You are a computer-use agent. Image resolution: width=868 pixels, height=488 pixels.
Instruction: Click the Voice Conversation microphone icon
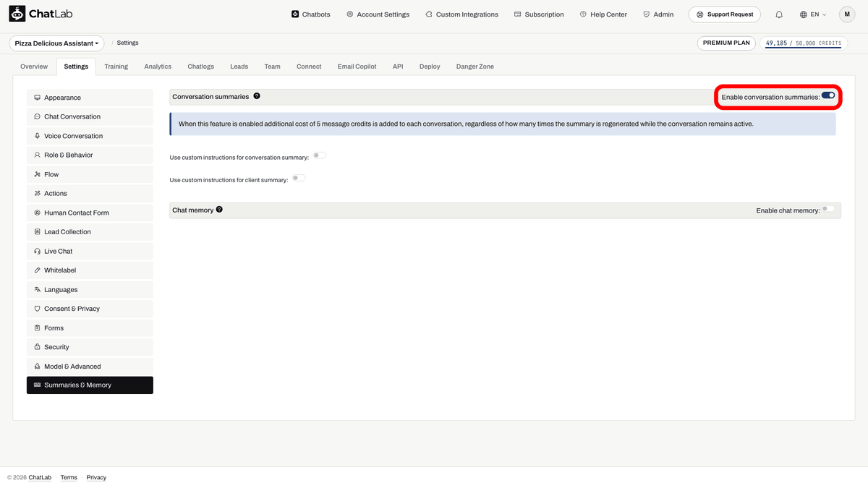(x=37, y=136)
